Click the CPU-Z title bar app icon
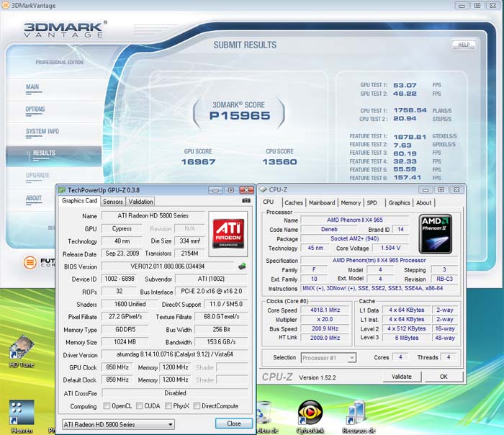504x435 pixels. click(263, 189)
